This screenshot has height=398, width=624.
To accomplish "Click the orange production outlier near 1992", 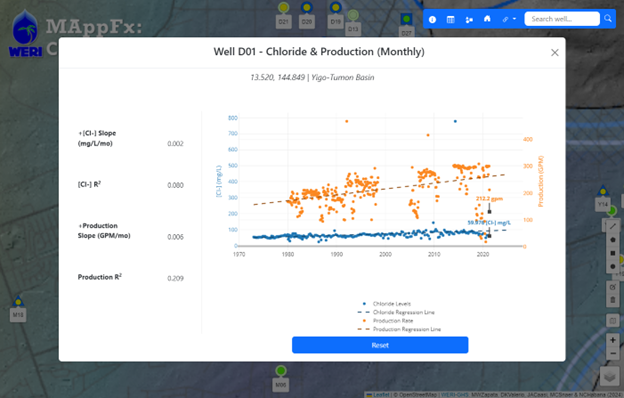I will [347, 121].
